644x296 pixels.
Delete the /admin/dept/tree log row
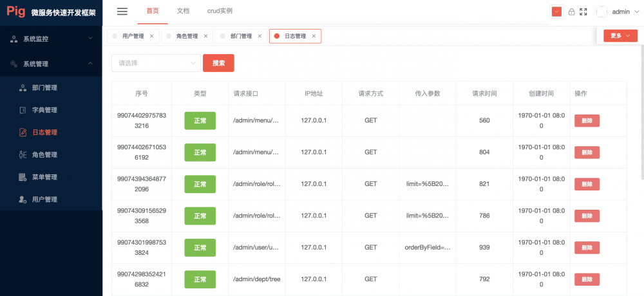[x=587, y=279]
